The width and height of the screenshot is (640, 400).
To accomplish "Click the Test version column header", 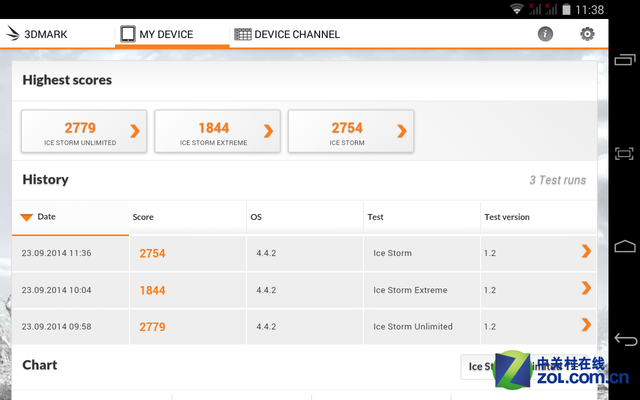I will (538, 217).
